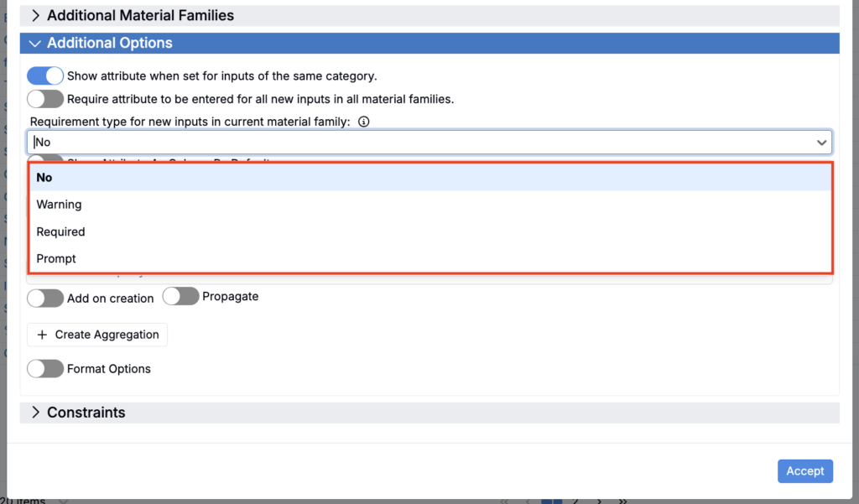Viewport: 859px width, 504px height.
Task: Select the Prompt requirement option
Action: coord(56,258)
